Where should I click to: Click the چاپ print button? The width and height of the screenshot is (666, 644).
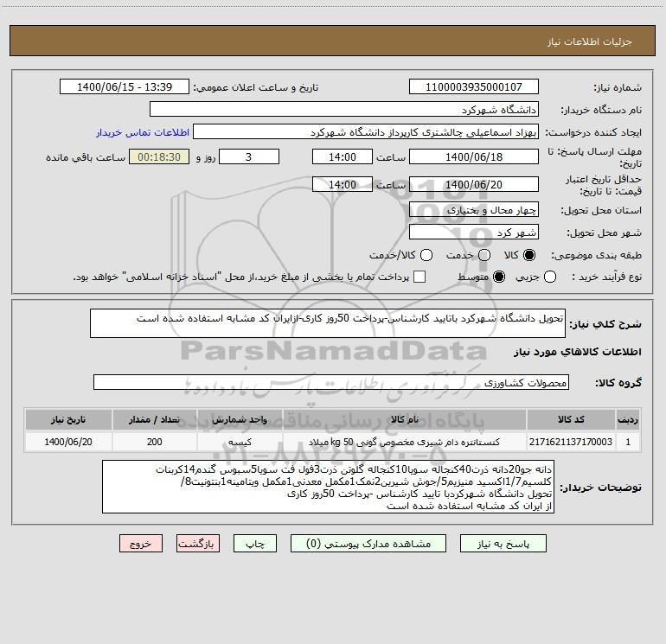pyautogui.click(x=255, y=544)
